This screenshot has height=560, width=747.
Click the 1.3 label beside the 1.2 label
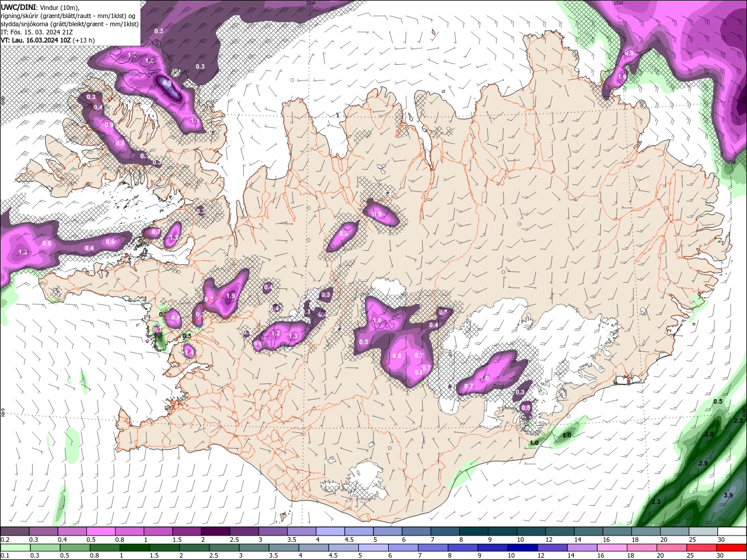click(293, 336)
